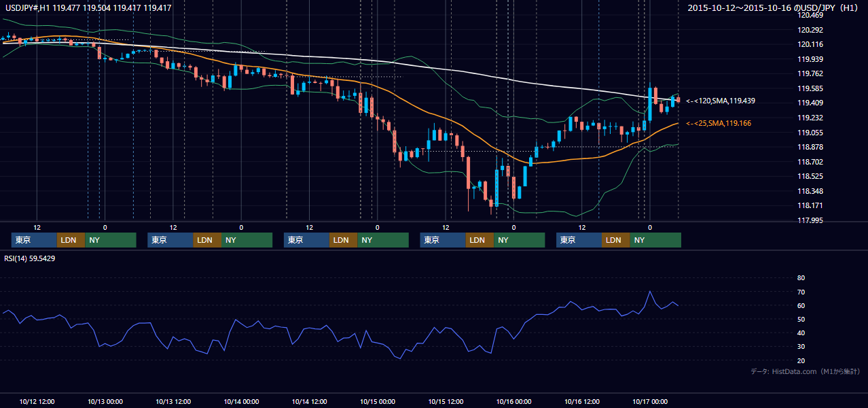
Task: Select the 2015-10-12~2015-10-16 USD/JPY (H1) title
Action: 774,8
